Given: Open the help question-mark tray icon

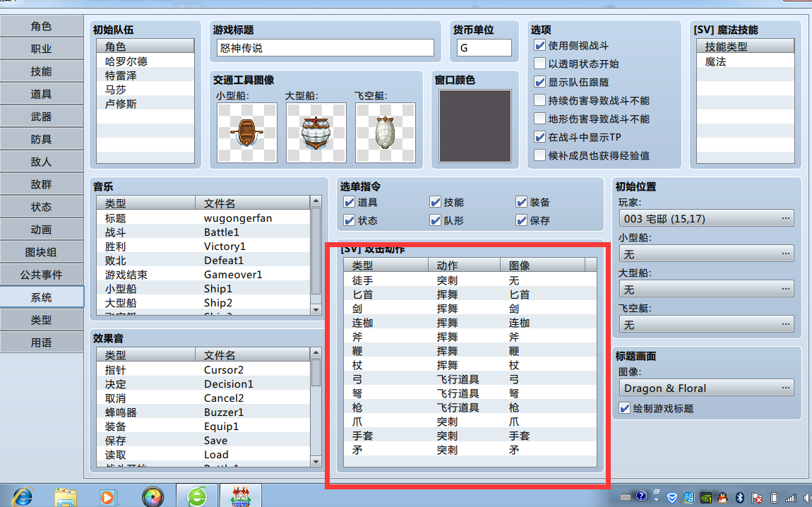Looking at the screenshot, I should (x=641, y=496).
